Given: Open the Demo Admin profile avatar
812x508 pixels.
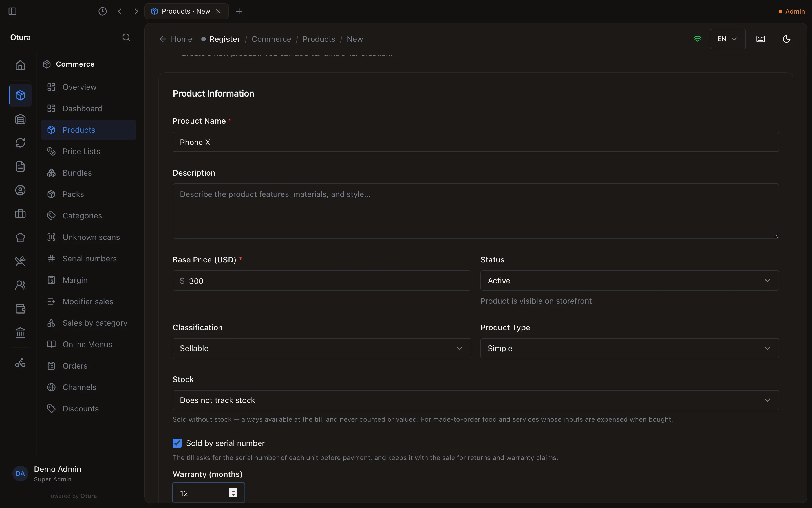Looking at the screenshot, I should [x=20, y=473].
